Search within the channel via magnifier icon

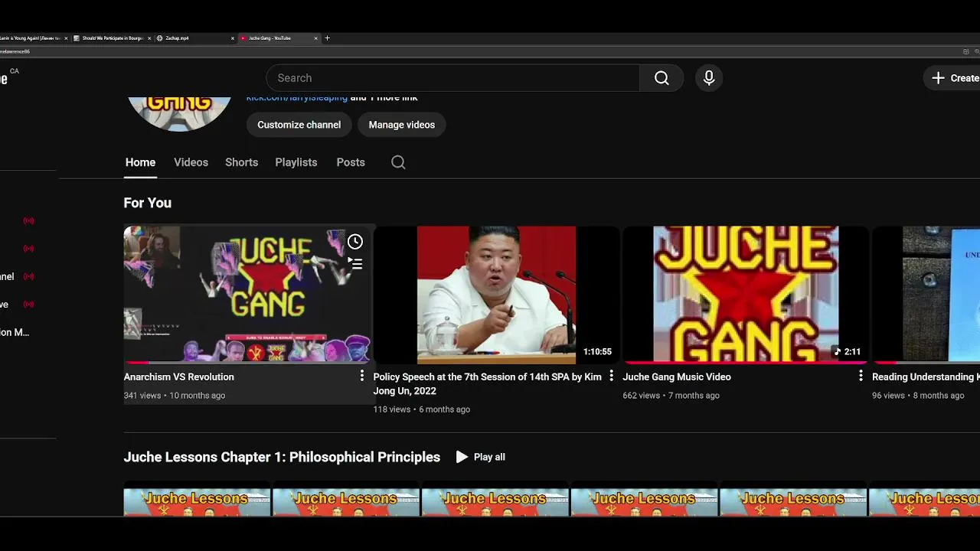(x=398, y=162)
